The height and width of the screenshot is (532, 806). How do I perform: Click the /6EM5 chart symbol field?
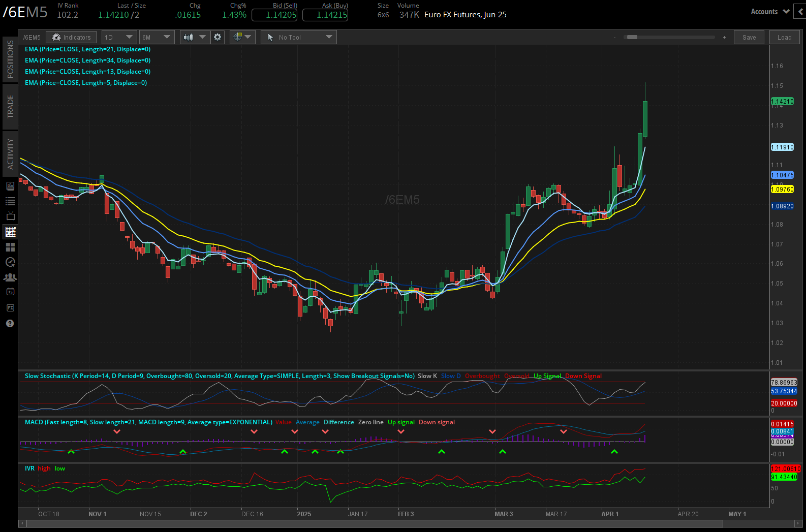[32, 37]
